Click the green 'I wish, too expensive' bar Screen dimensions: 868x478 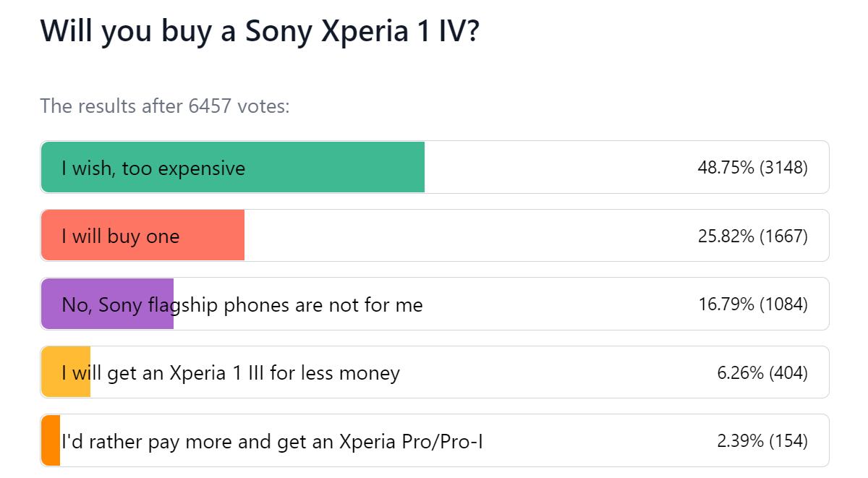(x=231, y=167)
